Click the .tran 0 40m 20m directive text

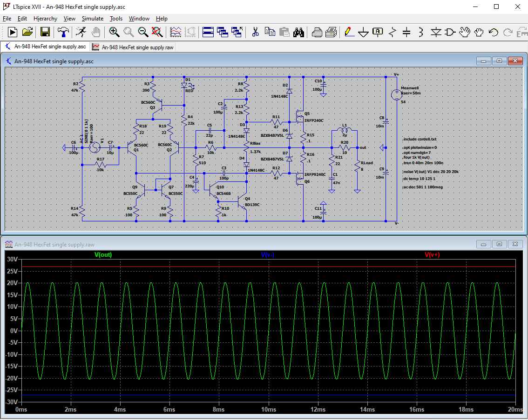pos(422,162)
